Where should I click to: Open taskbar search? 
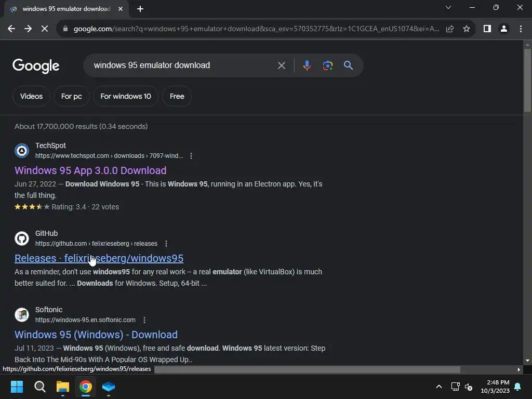pyautogui.click(x=39, y=387)
